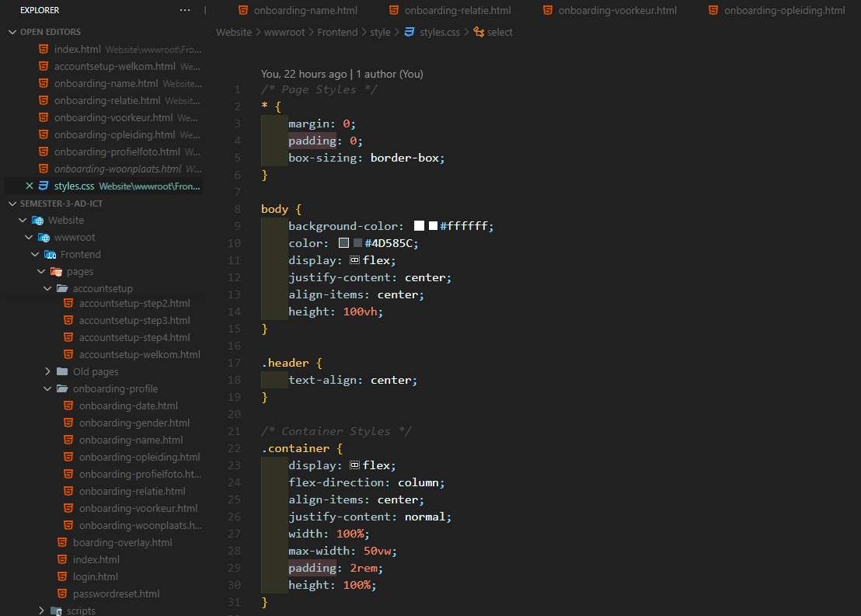
Task: Collapse the accountsetup folder
Action: click(x=48, y=289)
